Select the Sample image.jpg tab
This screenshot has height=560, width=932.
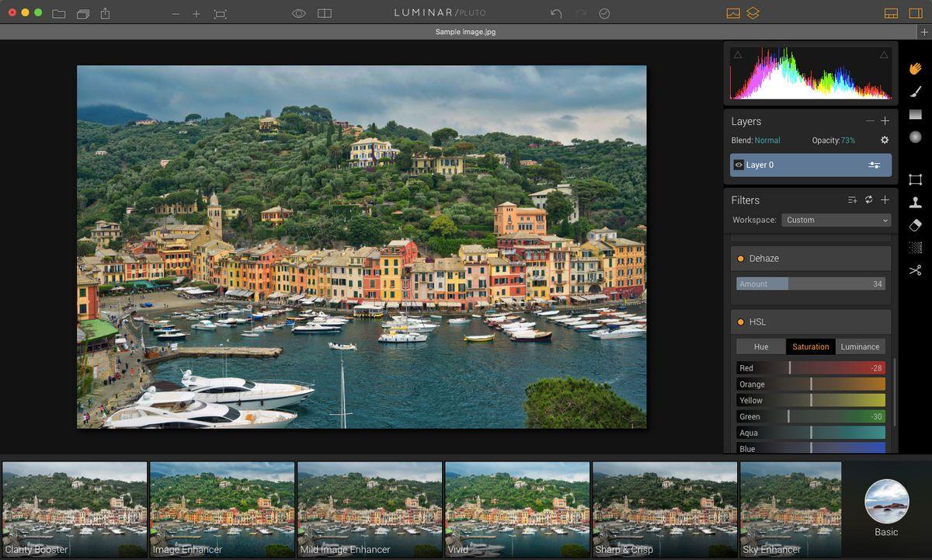pos(466,32)
